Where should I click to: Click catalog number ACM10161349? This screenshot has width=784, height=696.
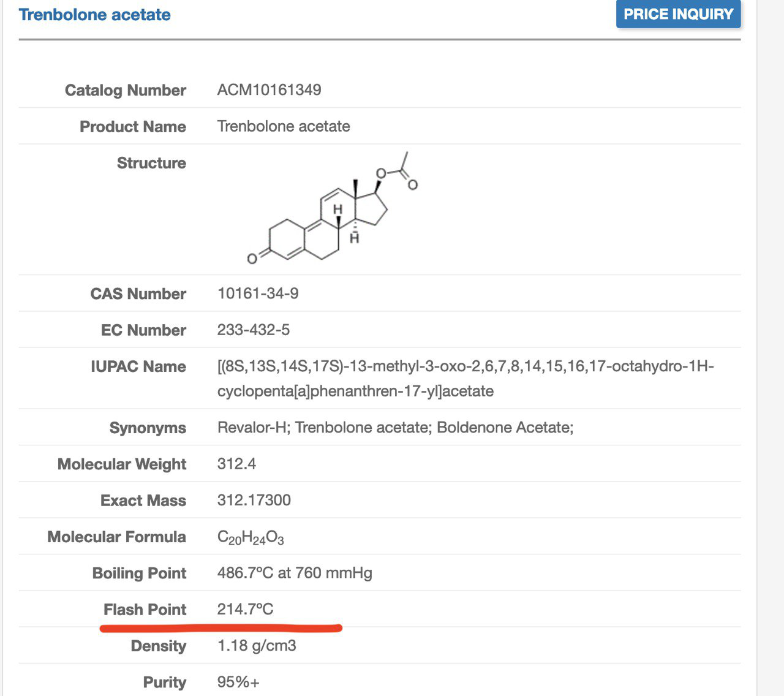coord(269,90)
